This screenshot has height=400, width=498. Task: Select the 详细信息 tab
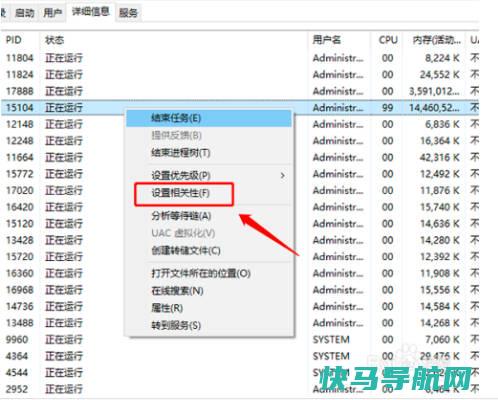coord(91,12)
